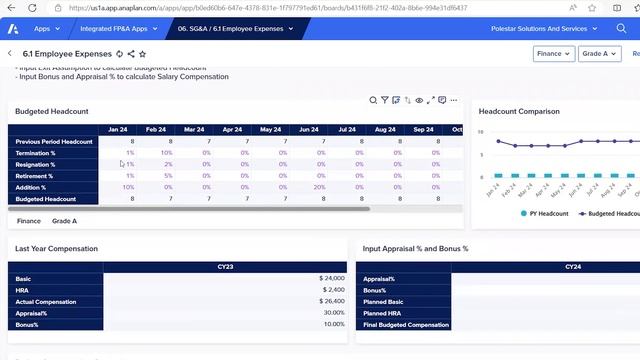Edit Addition % cell for Jun 24
Image resolution: width=640 pixels, height=360 pixels.
[309, 187]
